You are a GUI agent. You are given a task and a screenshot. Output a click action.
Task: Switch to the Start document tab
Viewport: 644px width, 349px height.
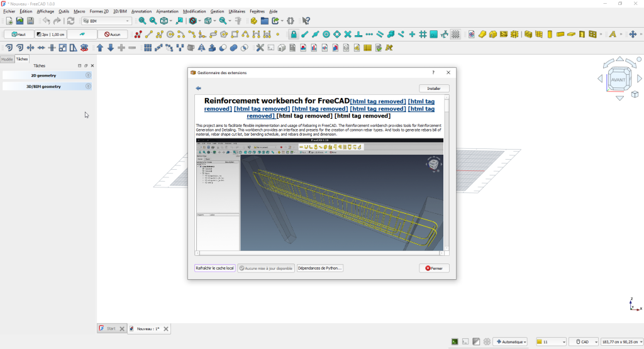click(111, 328)
